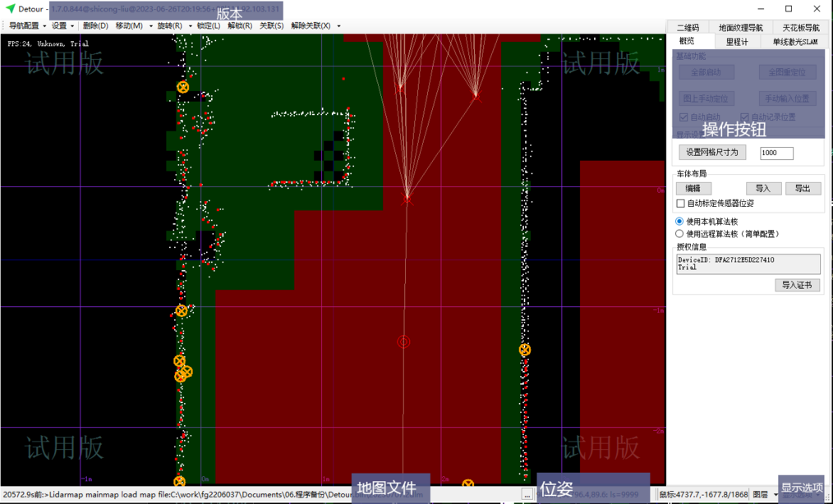Click the 关联(S) toolbar item
The image size is (833, 504).
pyautogui.click(x=271, y=26)
